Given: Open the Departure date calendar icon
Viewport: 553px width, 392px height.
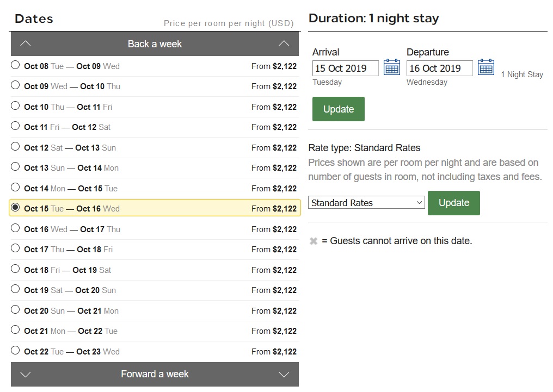Looking at the screenshot, I should [486, 67].
